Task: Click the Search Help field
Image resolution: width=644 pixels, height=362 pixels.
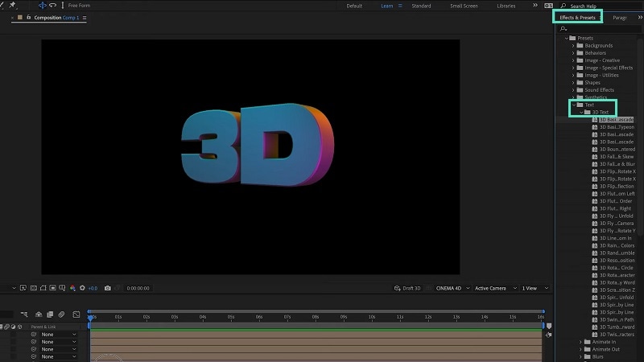Action: click(601, 6)
